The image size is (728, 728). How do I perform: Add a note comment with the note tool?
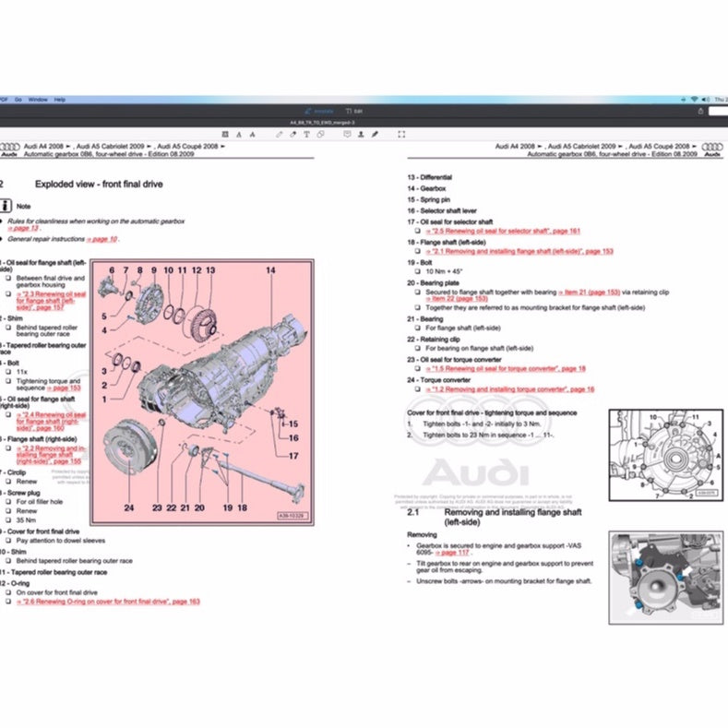click(x=346, y=134)
